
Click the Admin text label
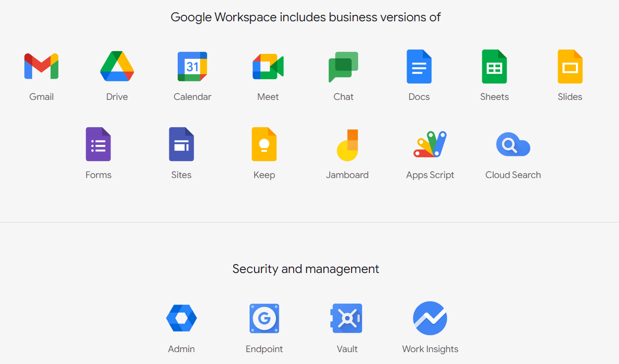(x=181, y=349)
